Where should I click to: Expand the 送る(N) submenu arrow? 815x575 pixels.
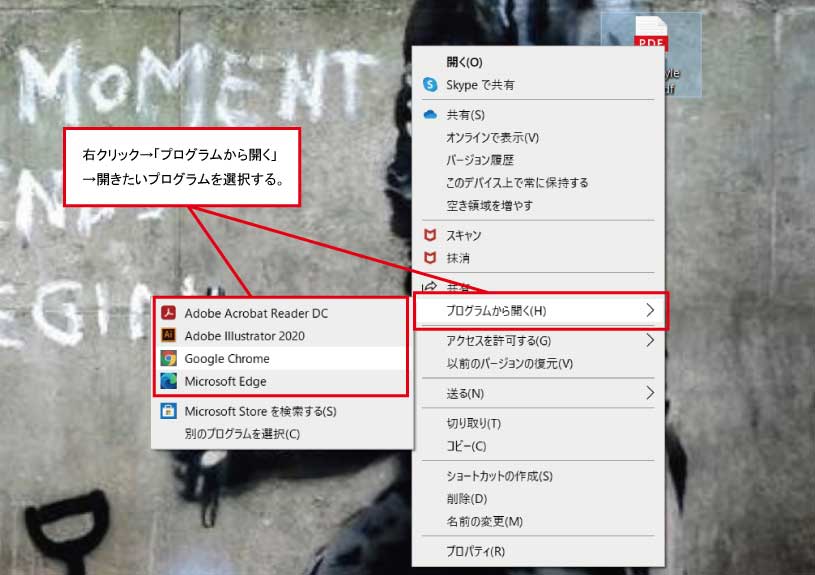650,393
